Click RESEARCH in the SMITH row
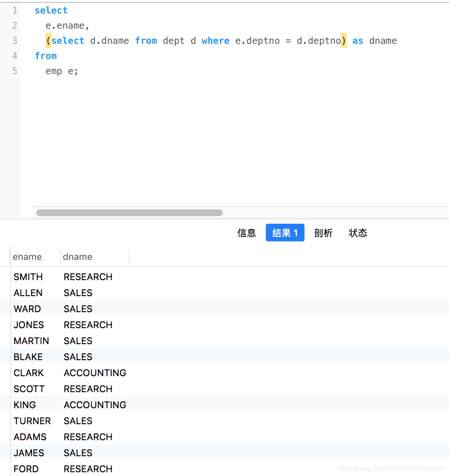 [x=88, y=277]
